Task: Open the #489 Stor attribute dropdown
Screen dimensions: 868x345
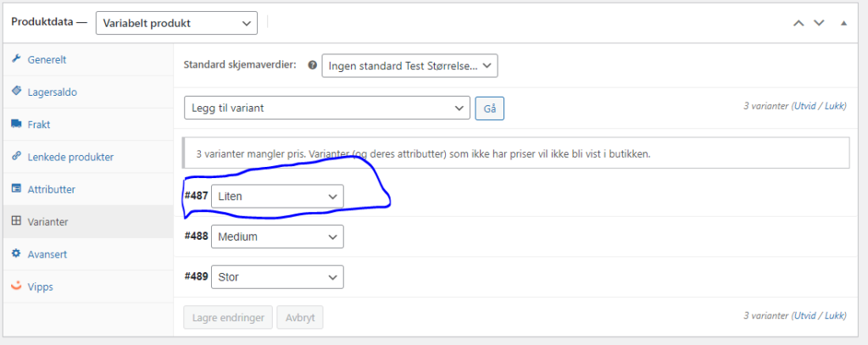Action: pos(277,277)
